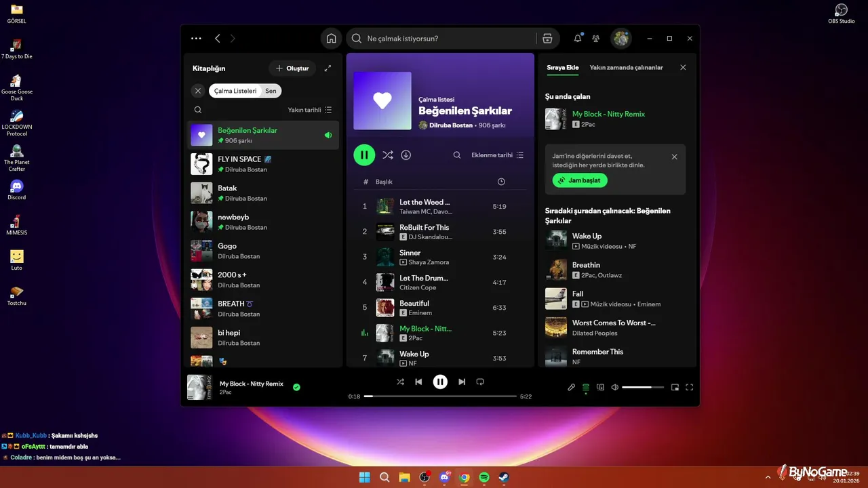This screenshot has width=868, height=488.
Task: Go to the previous track
Action: [x=418, y=382]
